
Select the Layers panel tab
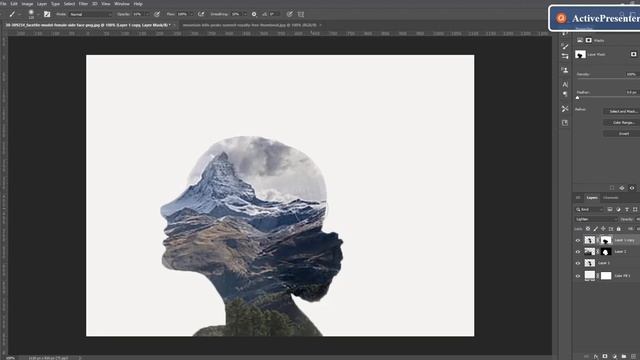tap(592, 198)
